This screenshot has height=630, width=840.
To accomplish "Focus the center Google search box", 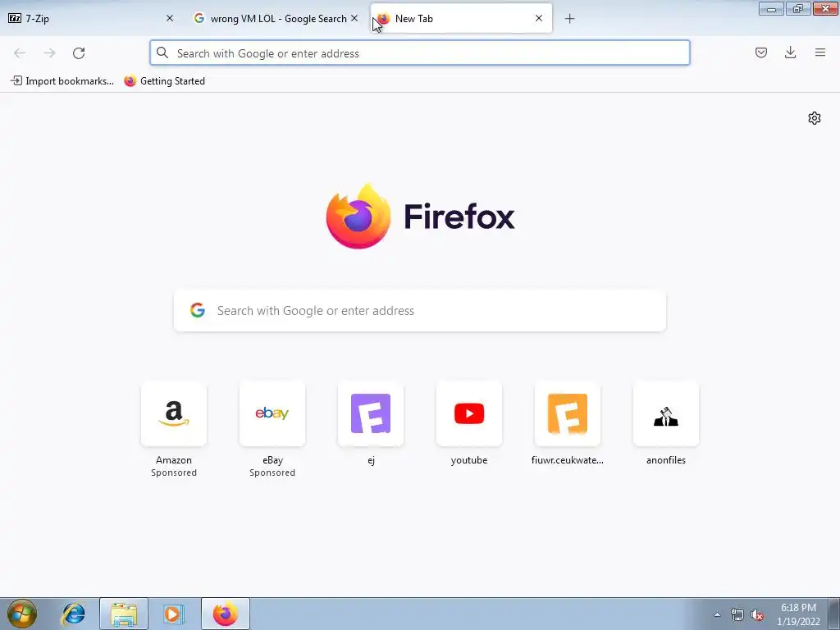I will [x=419, y=311].
